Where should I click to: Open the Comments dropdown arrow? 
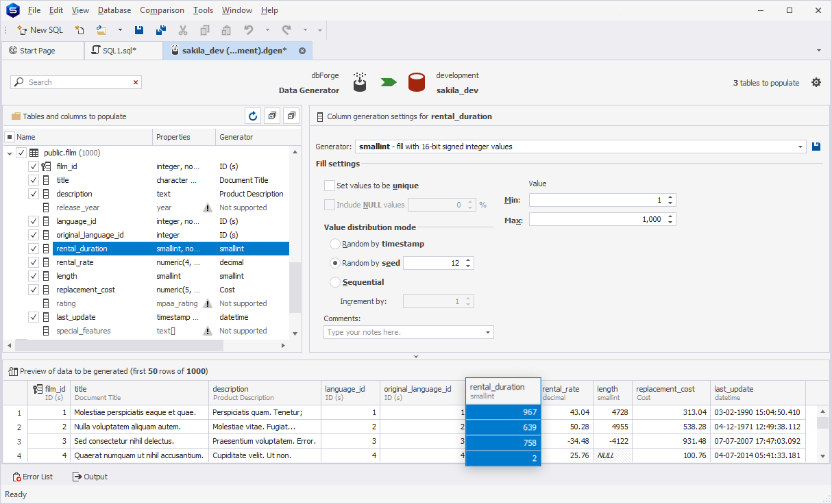pyautogui.click(x=487, y=333)
